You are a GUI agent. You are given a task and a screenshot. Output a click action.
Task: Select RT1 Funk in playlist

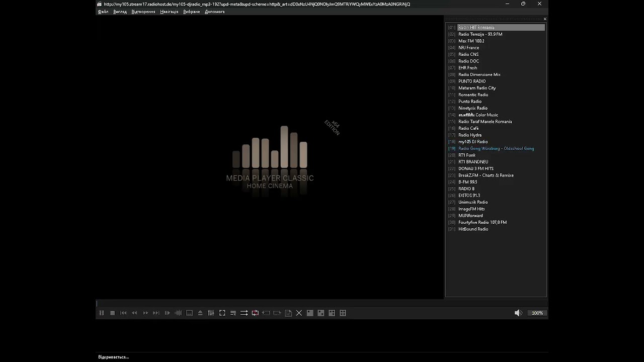tap(496, 155)
